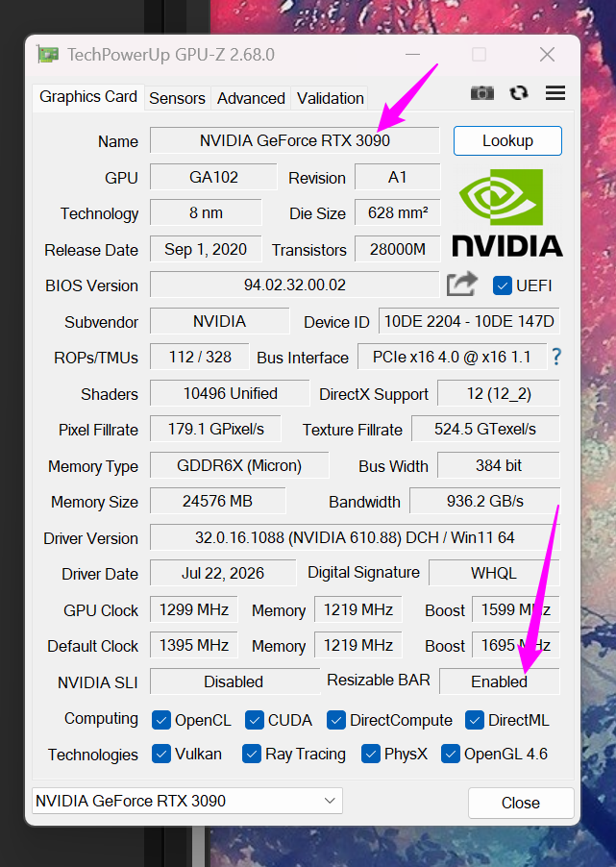The width and height of the screenshot is (616, 867).
Task: Click the Bus Interface question mark icon
Action: click(x=556, y=358)
